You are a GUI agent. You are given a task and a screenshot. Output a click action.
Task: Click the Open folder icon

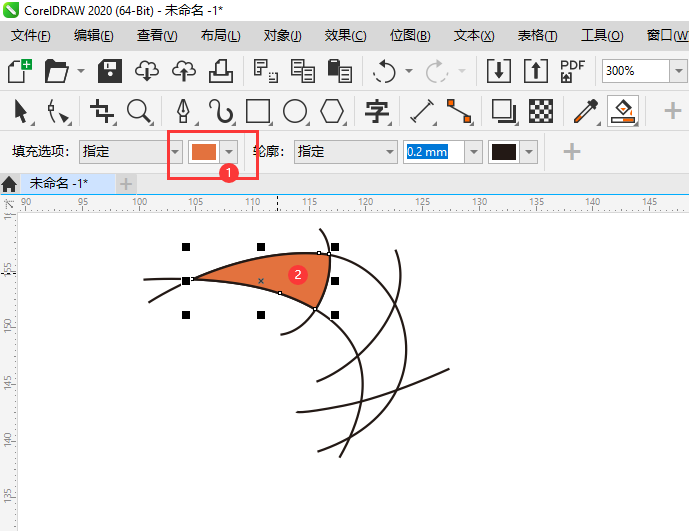(x=57, y=71)
